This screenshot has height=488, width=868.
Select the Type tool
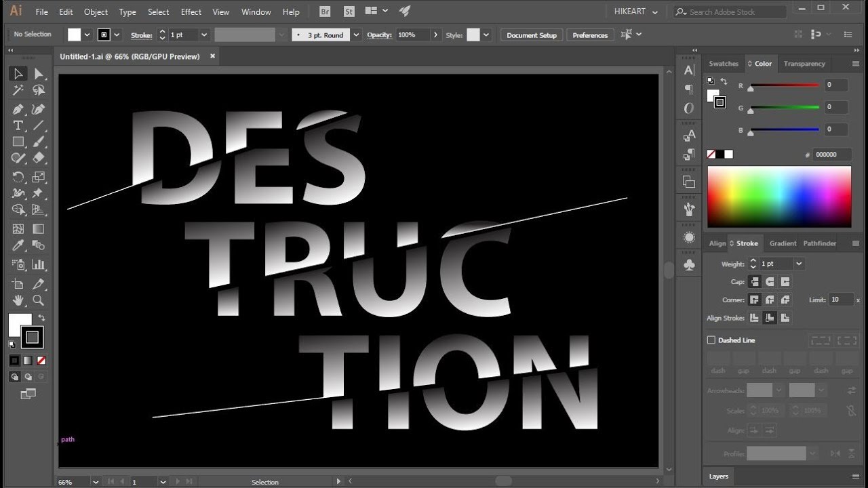coord(18,125)
